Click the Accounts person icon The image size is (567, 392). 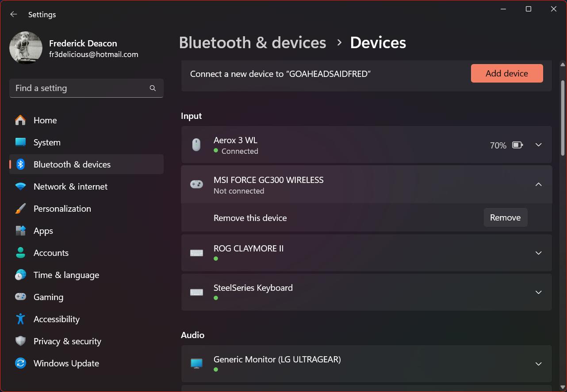tap(20, 253)
